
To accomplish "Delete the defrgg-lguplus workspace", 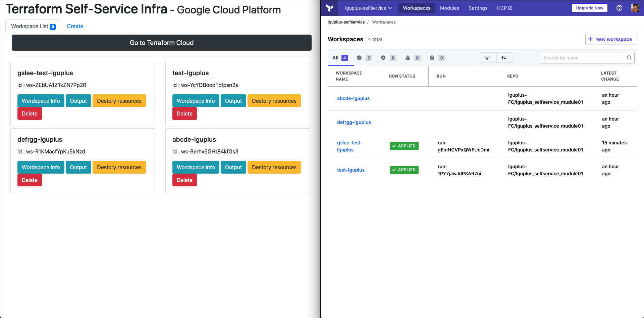I will pyautogui.click(x=30, y=180).
